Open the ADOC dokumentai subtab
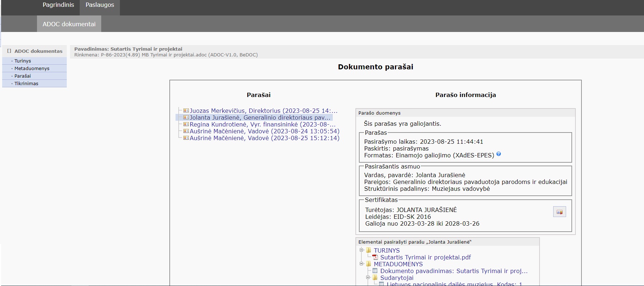 point(69,24)
